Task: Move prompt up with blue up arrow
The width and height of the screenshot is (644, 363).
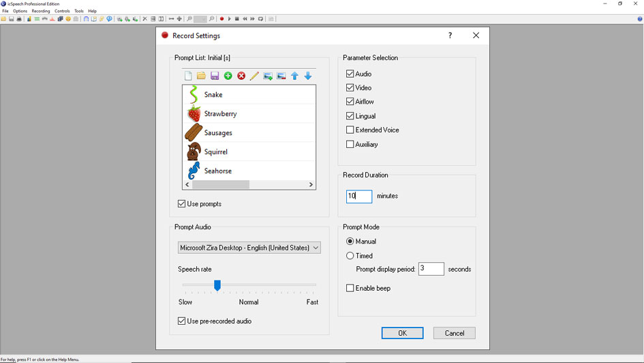Action: tap(294, 76)
